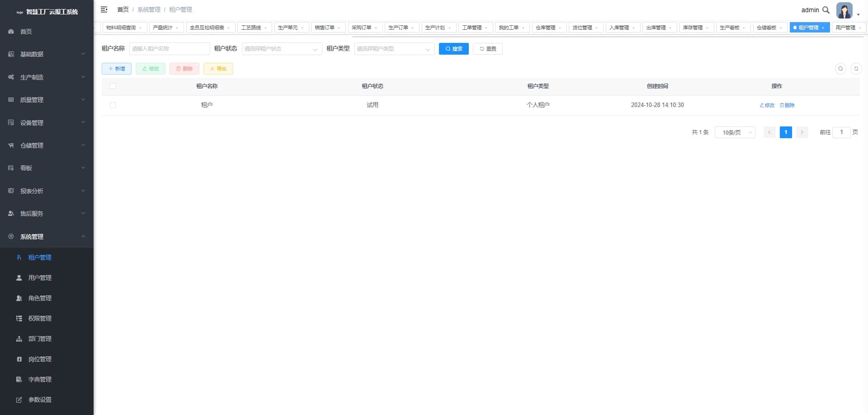Close the 物料明细查询 tab

(x=140, y=28)
